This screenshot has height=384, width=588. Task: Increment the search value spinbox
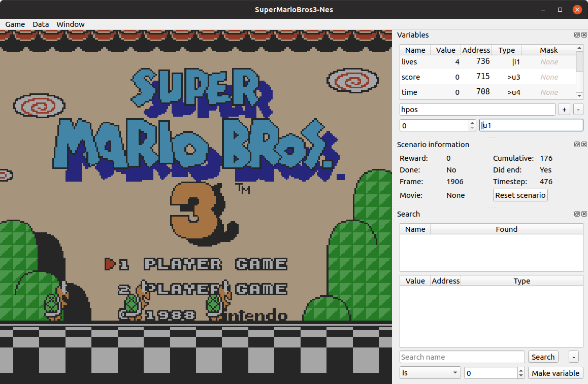(521, 370)
